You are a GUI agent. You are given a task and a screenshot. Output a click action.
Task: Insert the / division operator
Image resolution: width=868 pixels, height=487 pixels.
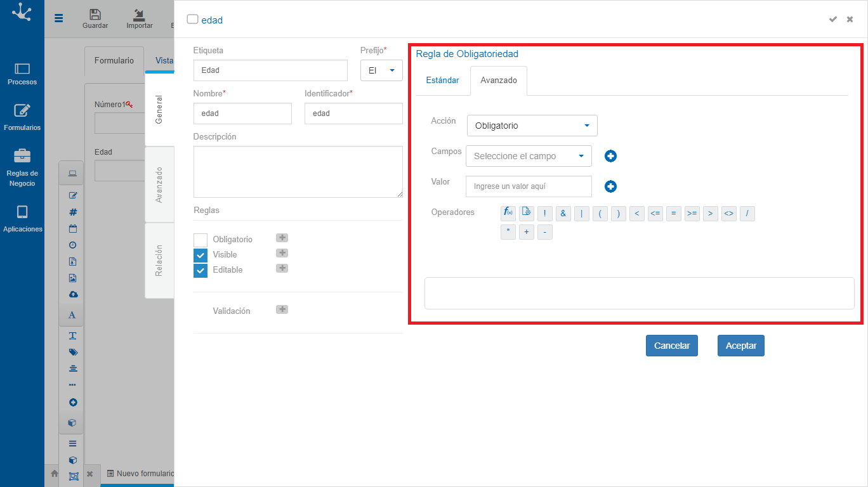point(747,214)
